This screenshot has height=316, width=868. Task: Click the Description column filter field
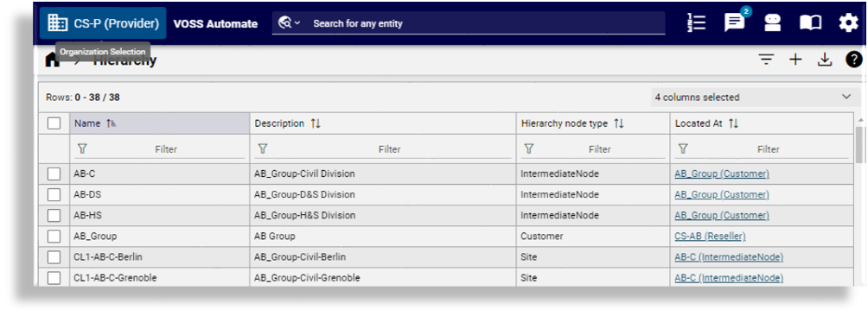pyautogui.click(x=390, y=149)
